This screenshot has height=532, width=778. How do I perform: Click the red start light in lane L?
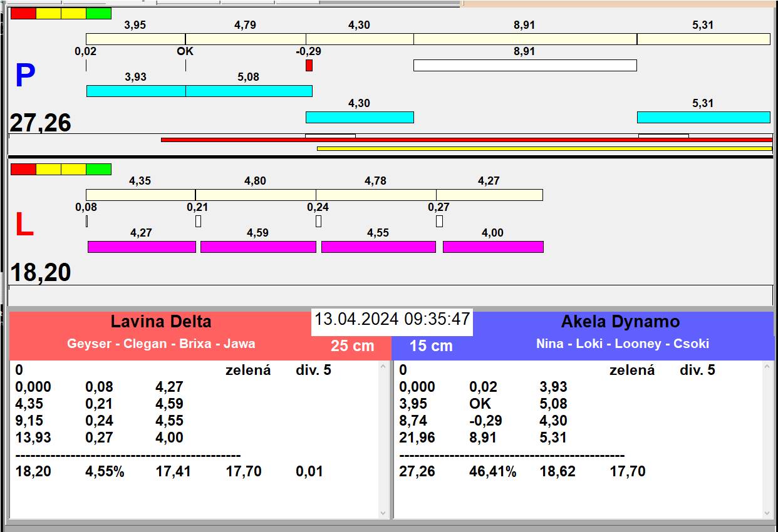tap(23, 169)
